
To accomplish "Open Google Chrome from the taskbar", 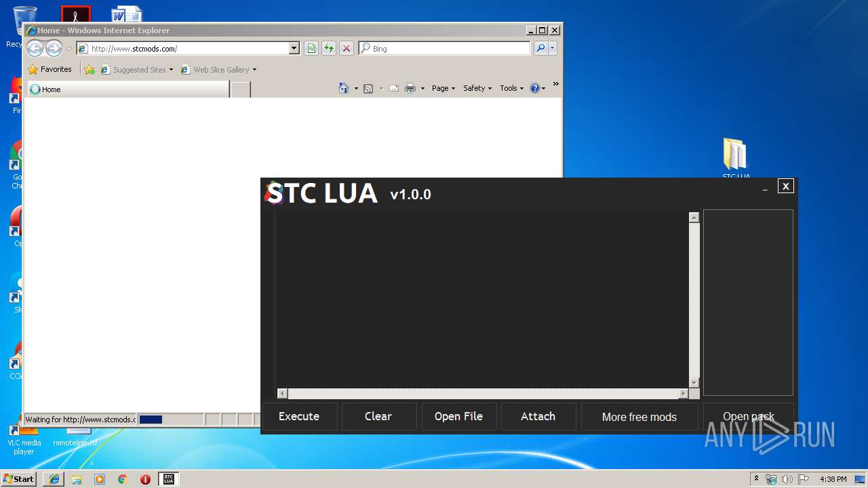I will coord(122,479).
